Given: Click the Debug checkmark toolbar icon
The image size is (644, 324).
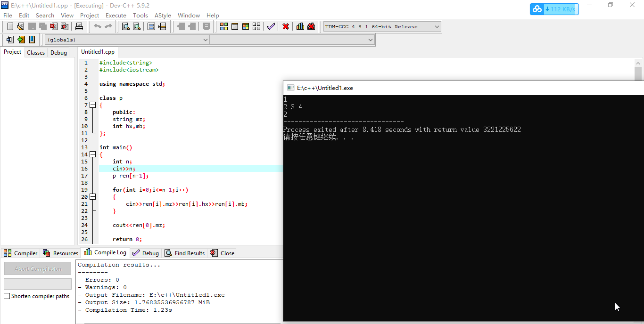Looking at the screenshot, I should point(271,26).
